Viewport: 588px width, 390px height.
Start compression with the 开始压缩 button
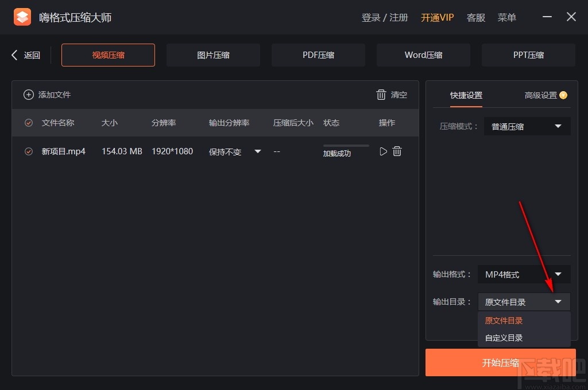click(x=500, y=362)
